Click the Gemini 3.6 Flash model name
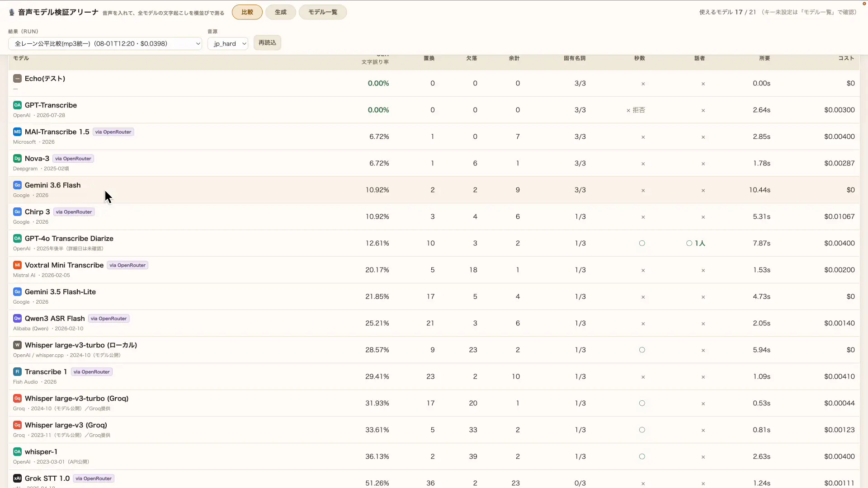 tap(52, 185)
